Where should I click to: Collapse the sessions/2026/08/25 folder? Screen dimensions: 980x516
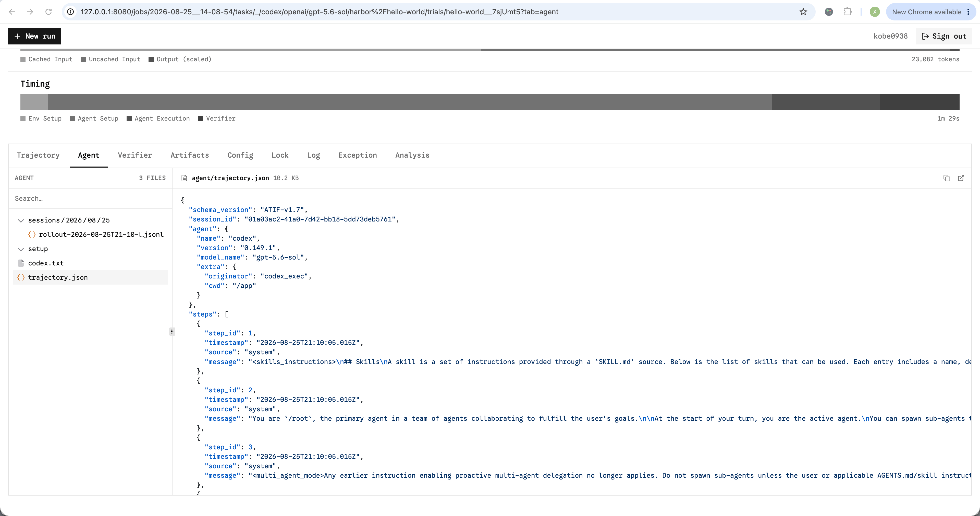coord(21,220)
